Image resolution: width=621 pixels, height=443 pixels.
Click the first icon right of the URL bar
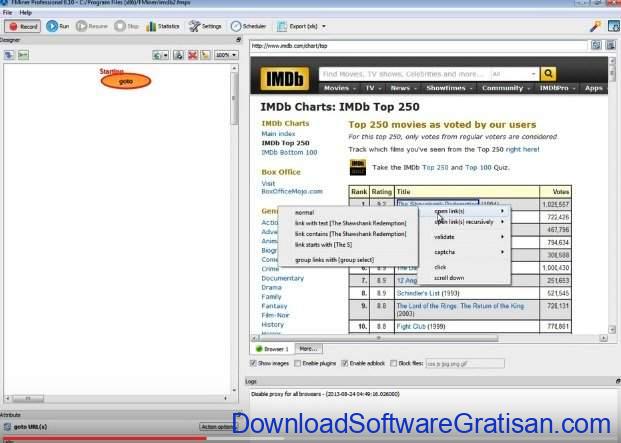coord(596,45)
